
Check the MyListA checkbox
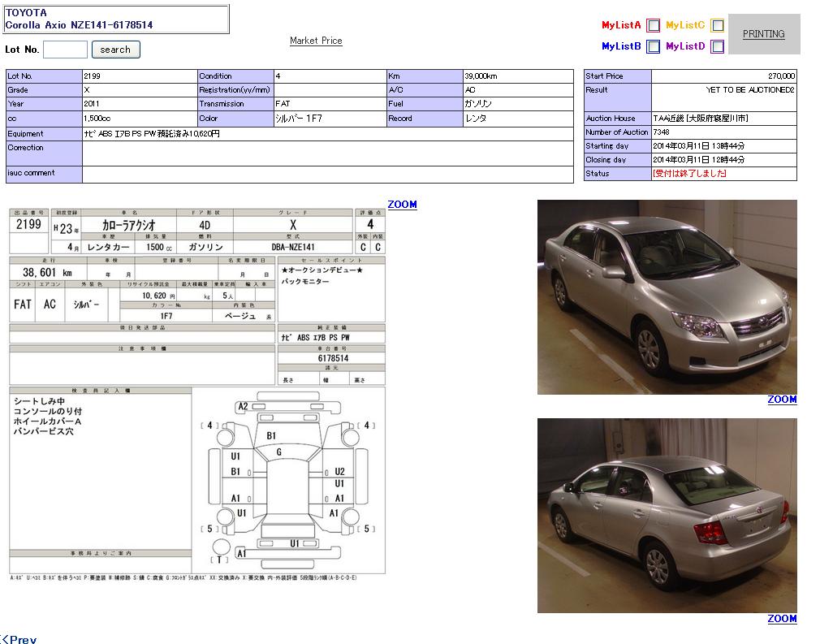654,25
